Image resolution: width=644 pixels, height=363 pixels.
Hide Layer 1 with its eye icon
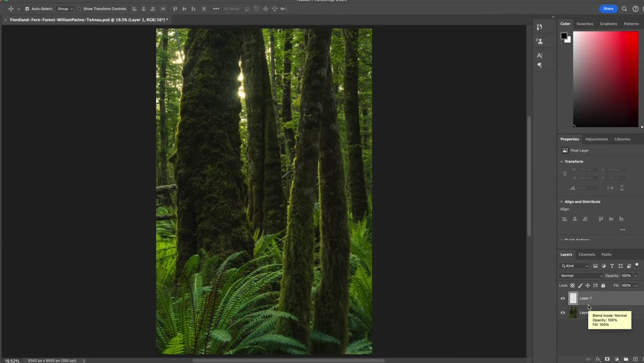click(x=563, y=299)
